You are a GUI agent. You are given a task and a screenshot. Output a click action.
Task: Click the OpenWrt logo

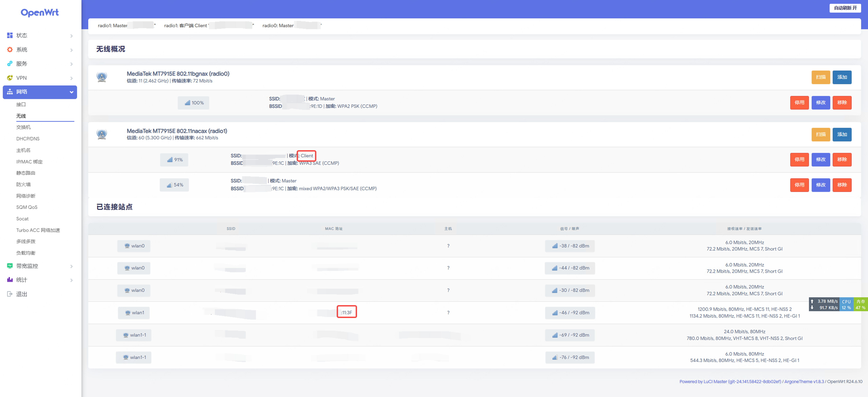(x=40, y=13)
